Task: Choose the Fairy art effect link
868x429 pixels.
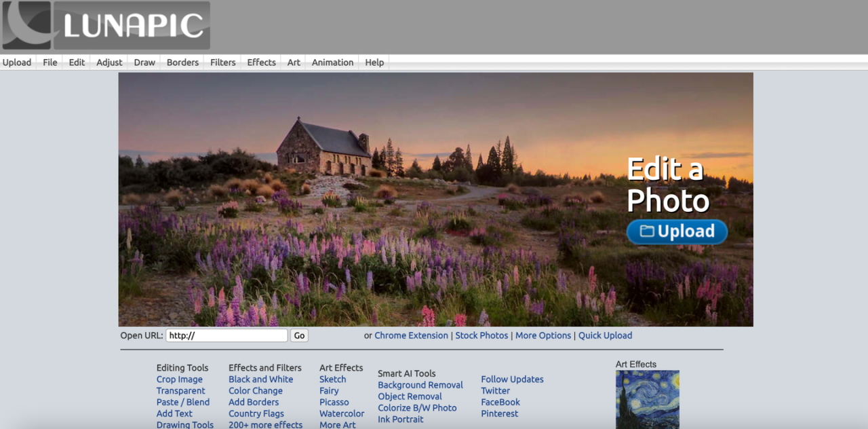Action: tap(329, 391)
